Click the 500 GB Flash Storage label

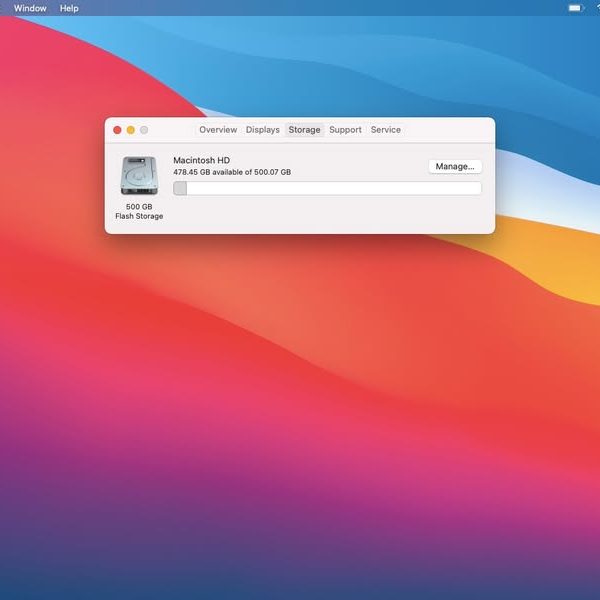coord(139,211)
